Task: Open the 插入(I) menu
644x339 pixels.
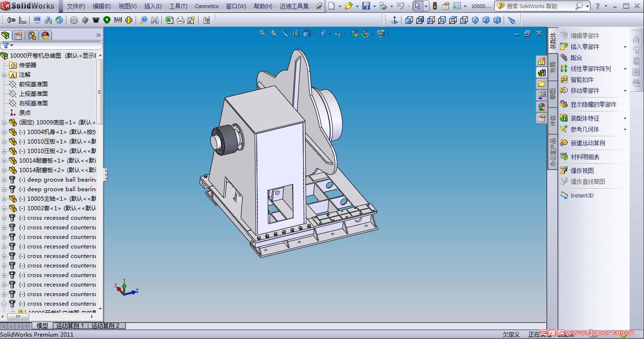Action: (x=153, y=6)
